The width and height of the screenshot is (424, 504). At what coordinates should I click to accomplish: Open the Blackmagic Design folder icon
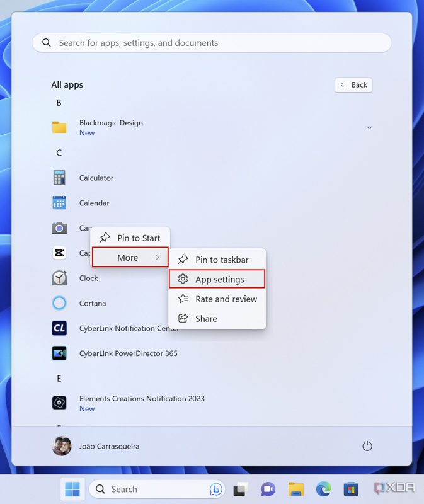pos(59,127)
